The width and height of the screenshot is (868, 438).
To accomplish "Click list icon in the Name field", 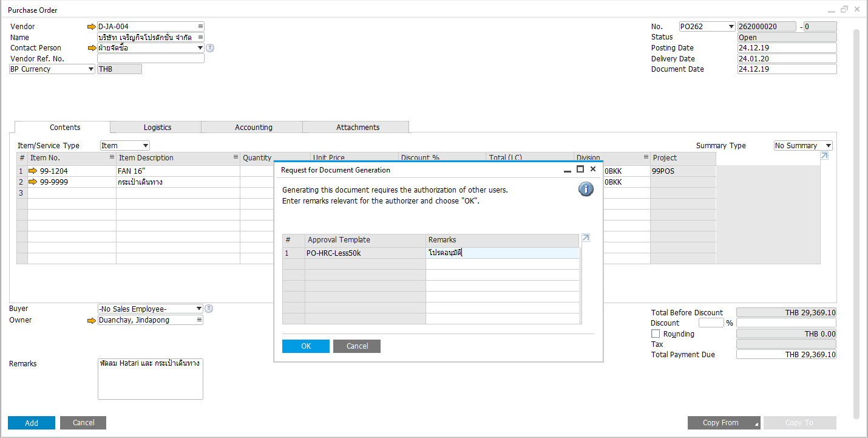I will click(x=200, y=38).
